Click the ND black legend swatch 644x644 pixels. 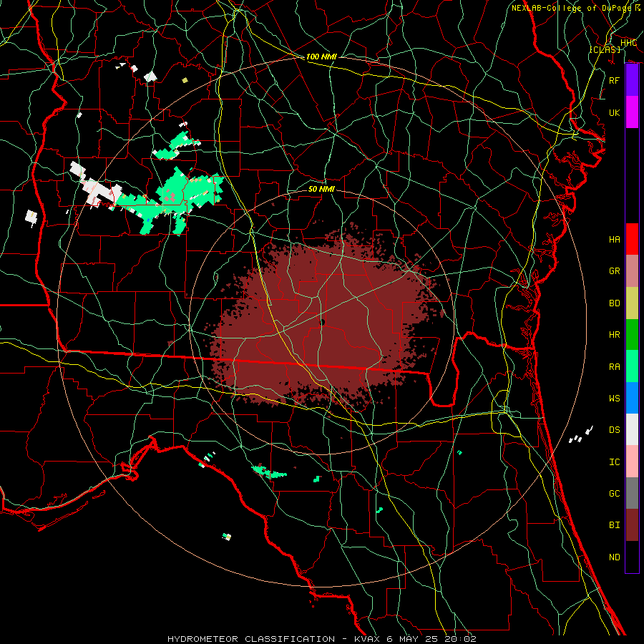tap(632, 557)
